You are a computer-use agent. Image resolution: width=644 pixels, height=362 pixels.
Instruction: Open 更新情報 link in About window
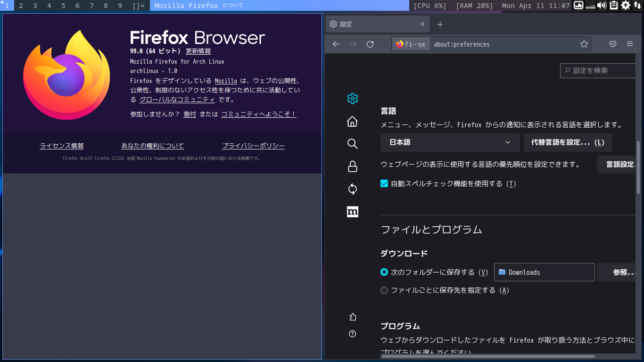coord(198,51)
